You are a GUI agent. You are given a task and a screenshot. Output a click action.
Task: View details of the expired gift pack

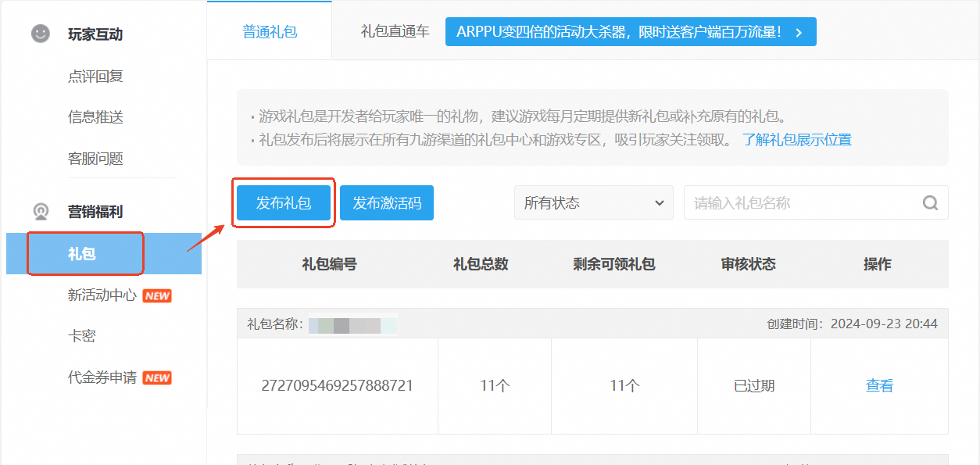coord(879,385)
